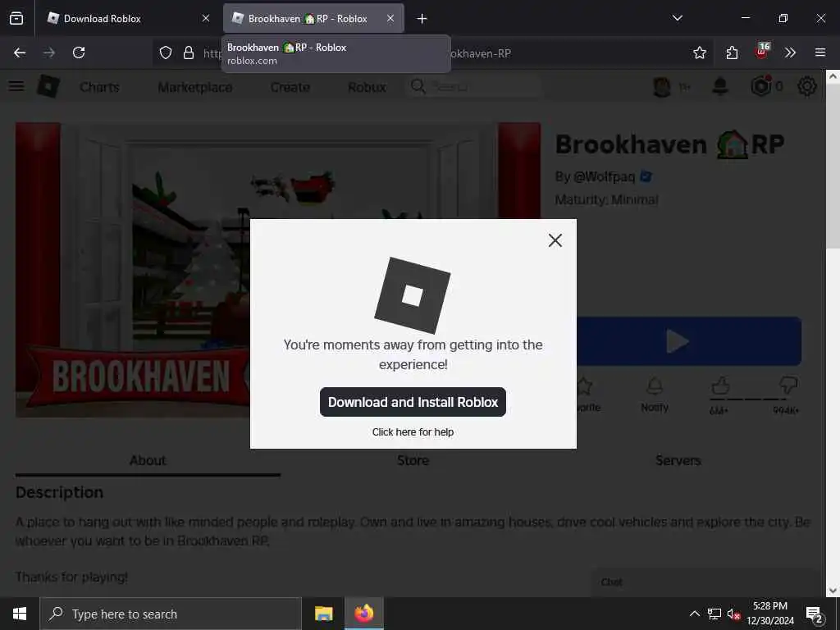
Task: Click the blue Play button
Action: click(689, 341)
